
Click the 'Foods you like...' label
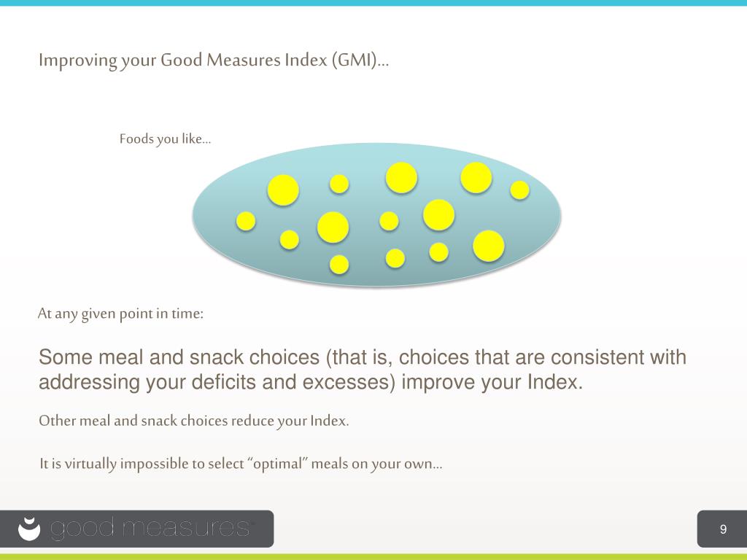(x=165, y=139)
